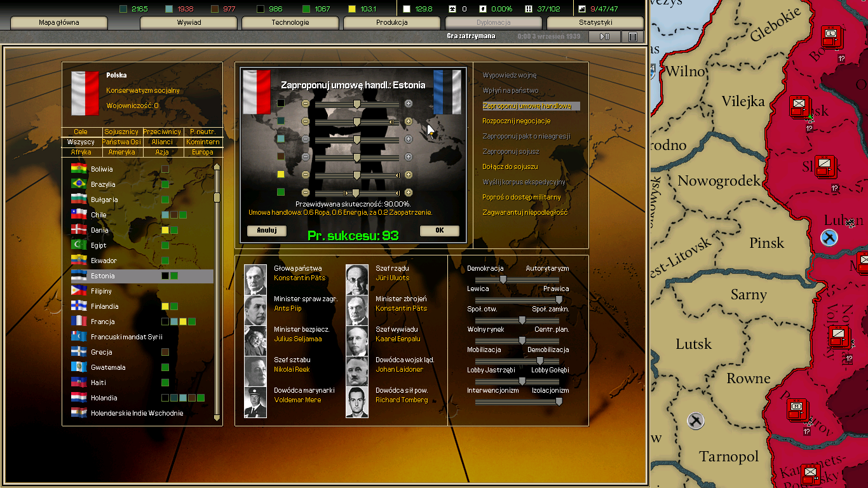This screenshot has height=488, width=868.
Task: Increase the supplies amount with its plus button
Action: (x=409, y=193)
